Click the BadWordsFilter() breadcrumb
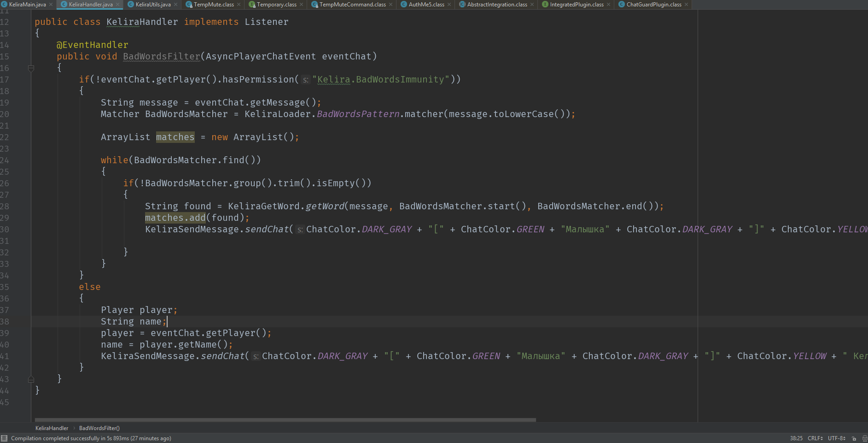Image resolution: width=868 pixels, height=443 pixels. point(99,428)
